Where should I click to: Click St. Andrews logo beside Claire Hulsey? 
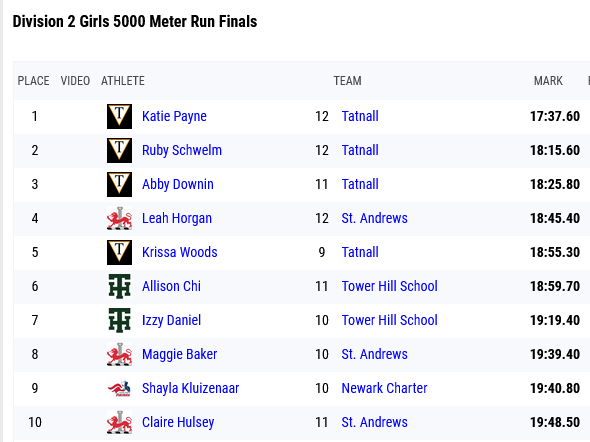click(119, 422)
